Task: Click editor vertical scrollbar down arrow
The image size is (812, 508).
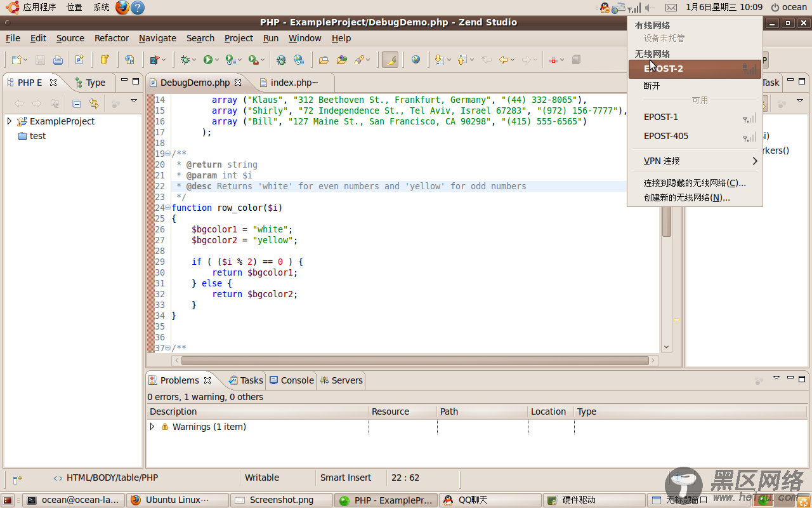Action: click(x=667, y=347)
